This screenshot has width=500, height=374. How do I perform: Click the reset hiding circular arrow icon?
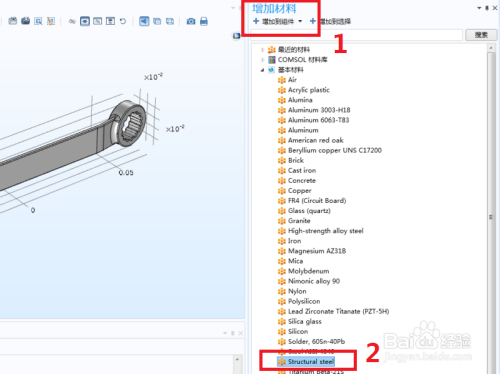[x=123, y=21]
